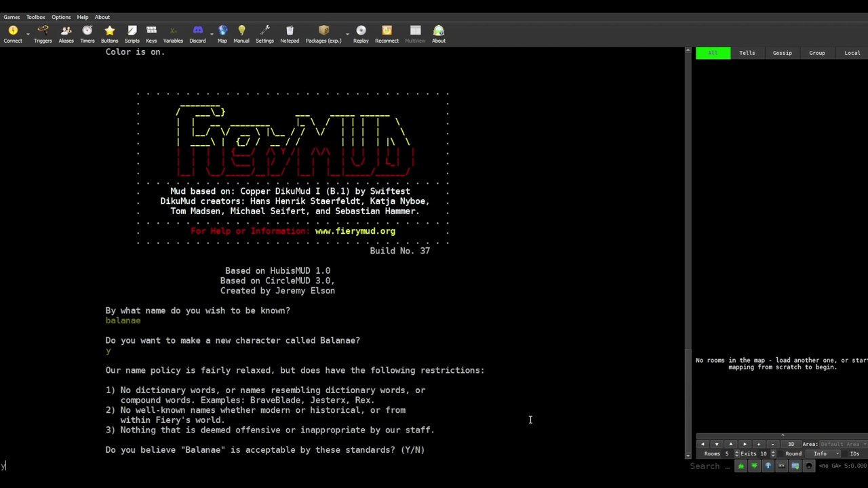Shift the map left with the arrow button
Viewport: 868px width, 488px height.
click(703, 444)
